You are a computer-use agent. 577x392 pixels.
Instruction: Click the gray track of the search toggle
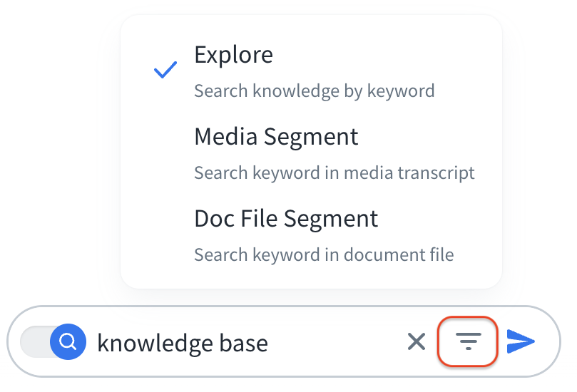pos(34,342)
